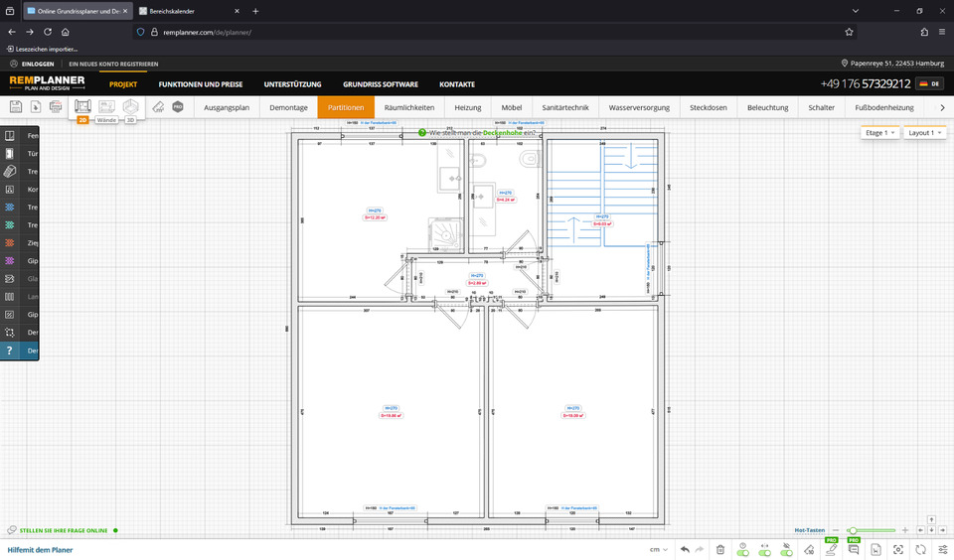The image size is (954, 560).
Task: Click the undo arrow in bottom toolbar
Action: click(x=685, y=549)
